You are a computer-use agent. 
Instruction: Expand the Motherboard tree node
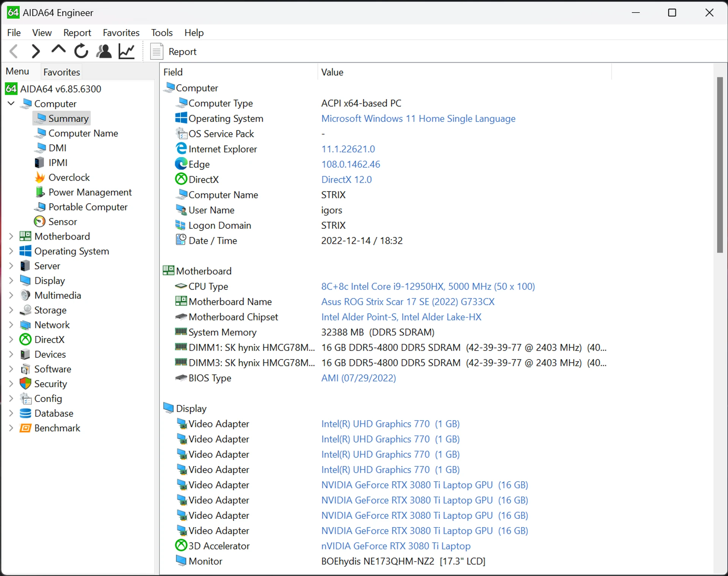(x=11, y=236)
